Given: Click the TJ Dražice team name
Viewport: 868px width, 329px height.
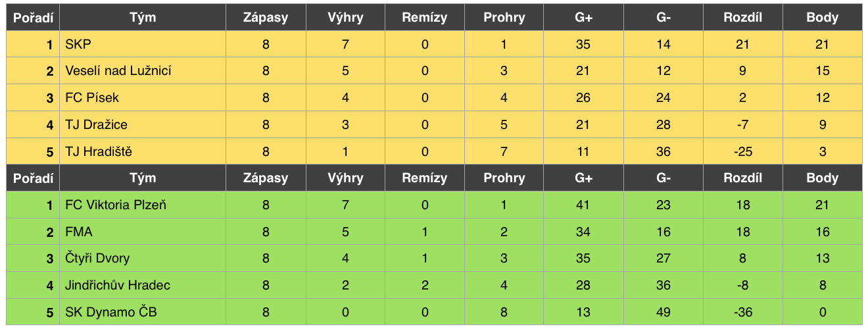Looking at the screenshot, I should click(97, 125).
